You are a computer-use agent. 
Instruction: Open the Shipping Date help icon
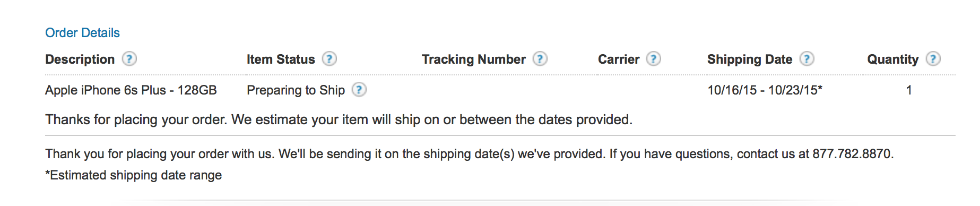[x=807, y=58]
